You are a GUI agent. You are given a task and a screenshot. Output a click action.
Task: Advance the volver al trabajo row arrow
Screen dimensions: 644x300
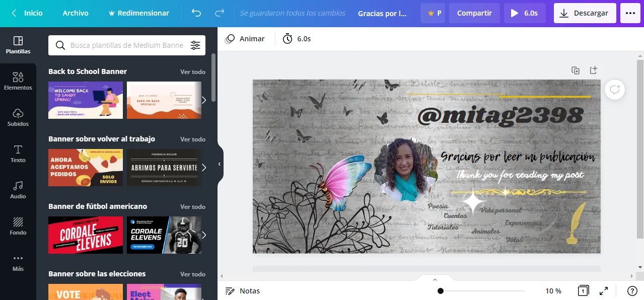[x=204, y=168]
